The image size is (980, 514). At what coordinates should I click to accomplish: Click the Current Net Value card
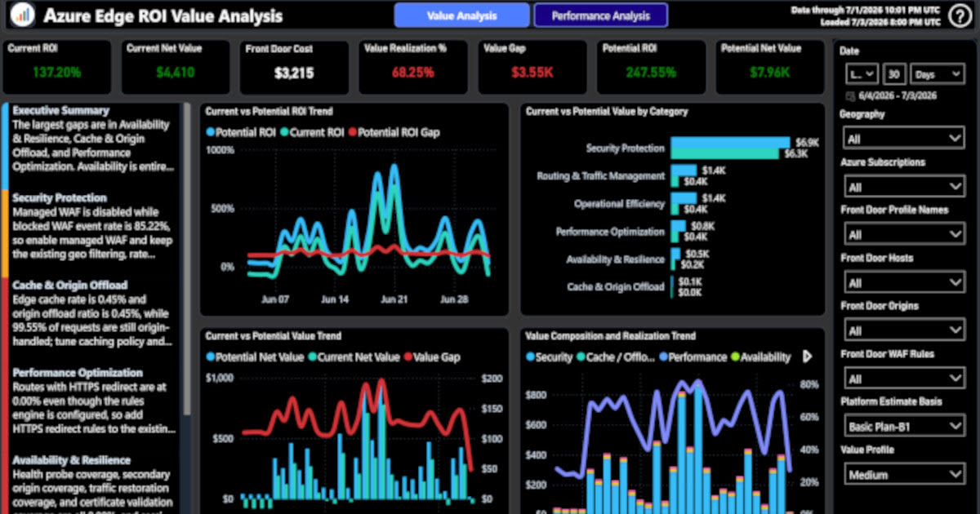pyautogui.click(x=176, y=67)
